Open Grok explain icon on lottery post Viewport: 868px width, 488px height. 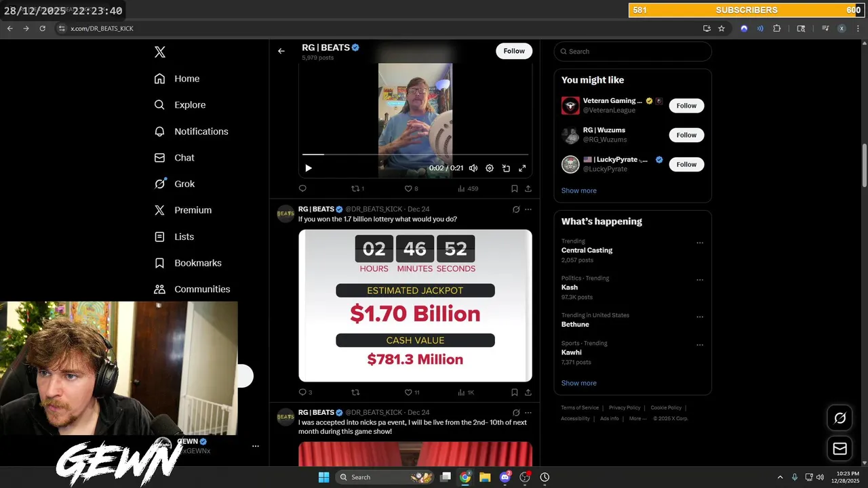(x=516, y=209)
